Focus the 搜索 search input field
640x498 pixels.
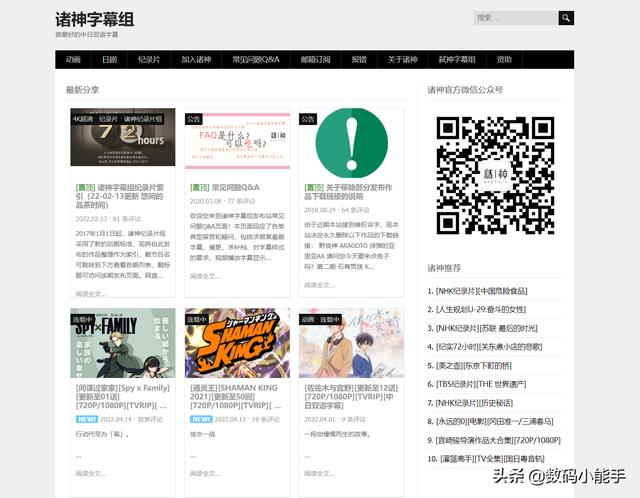coord(514,18)
